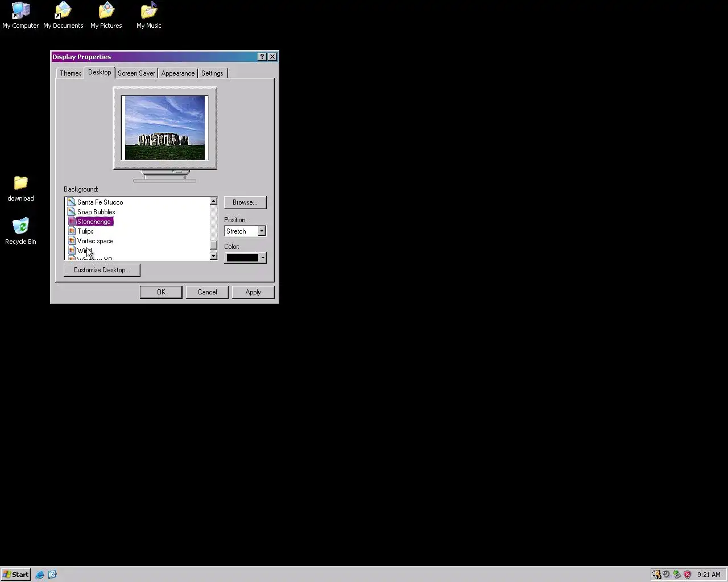This screenshot has width=728, height=582.
Task: Click the grey round tray icon
Action: (667, 575)
